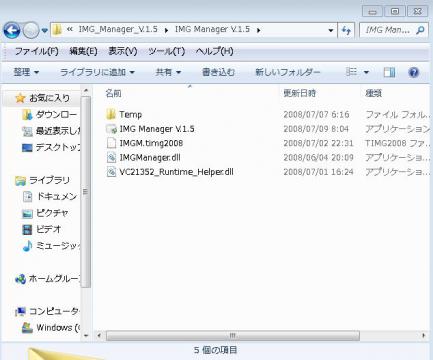Open the 共有 dropdown
The image size is (433, 360).
(168, 72)
